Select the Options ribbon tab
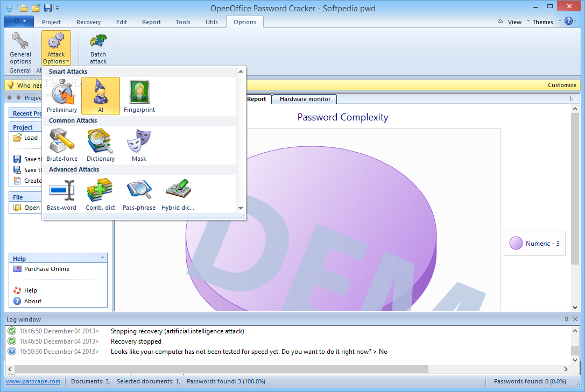585x392 pixels. 245,22
